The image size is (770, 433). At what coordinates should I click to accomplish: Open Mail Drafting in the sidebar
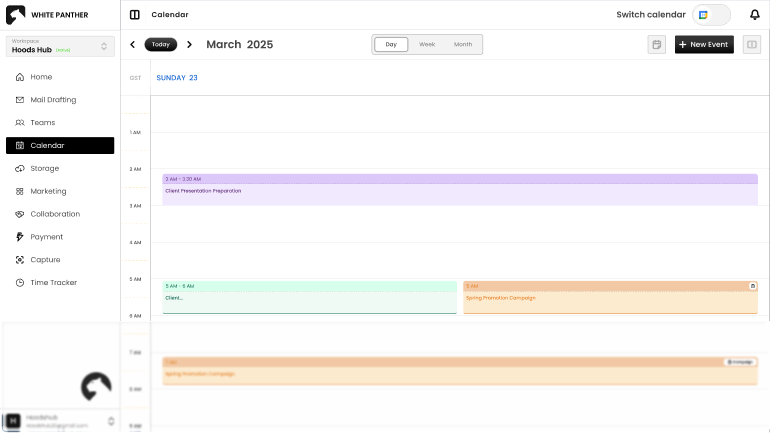[x=52, y=100]
